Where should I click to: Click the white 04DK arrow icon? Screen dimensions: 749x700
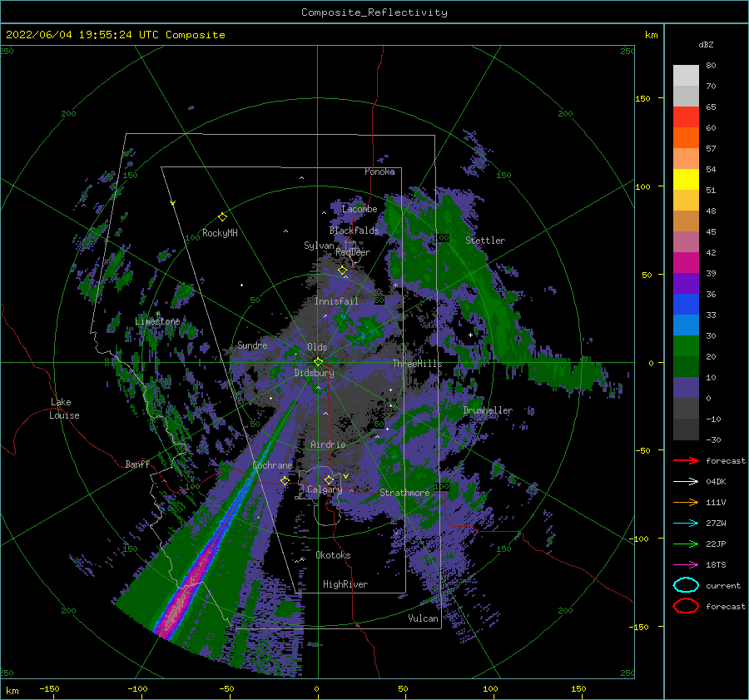click(x=686, y=481)
